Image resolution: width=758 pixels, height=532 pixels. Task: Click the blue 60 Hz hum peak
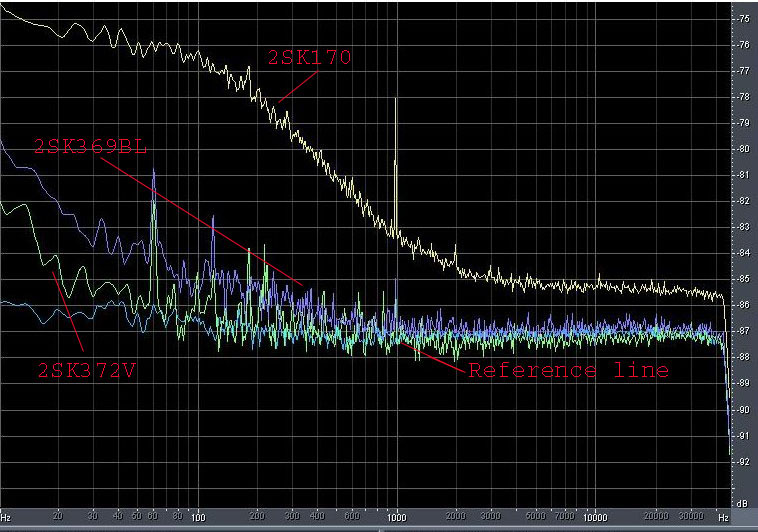(x=154, y=170)
